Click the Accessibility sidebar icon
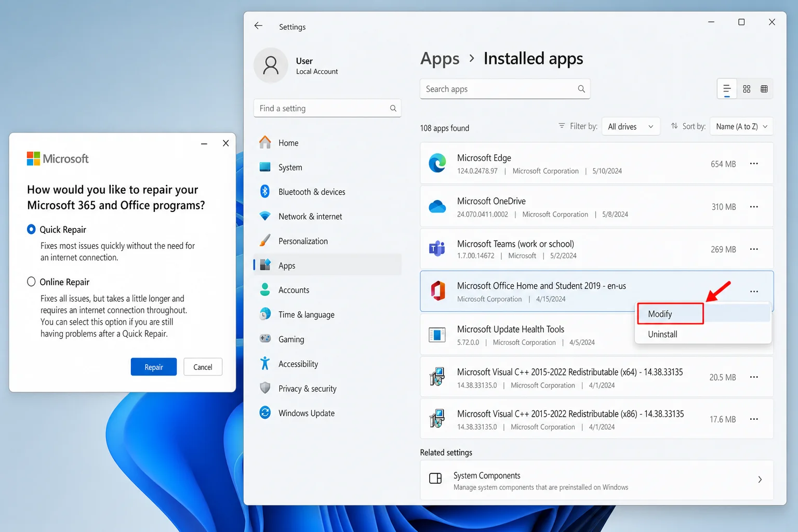This screenshot has height=532, width=798. [x=265, y=363]
